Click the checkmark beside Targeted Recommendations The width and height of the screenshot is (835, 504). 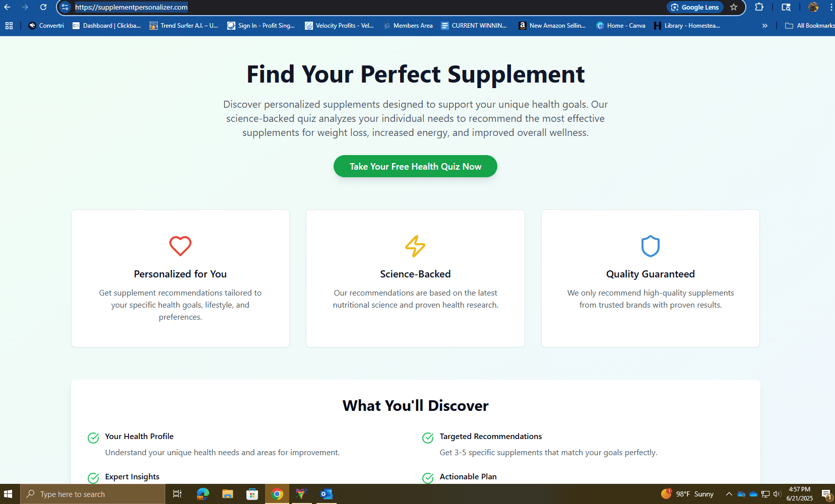click(x=428, y=438)
